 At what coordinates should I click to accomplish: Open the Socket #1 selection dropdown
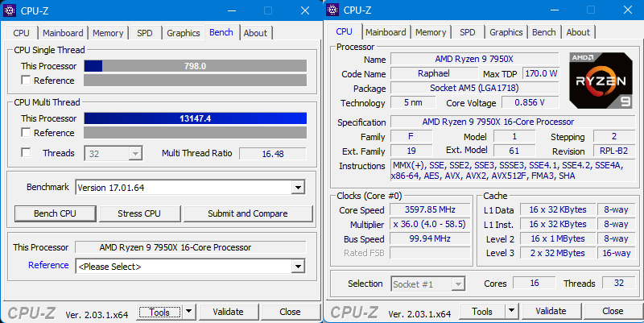(x=428, y=284)
